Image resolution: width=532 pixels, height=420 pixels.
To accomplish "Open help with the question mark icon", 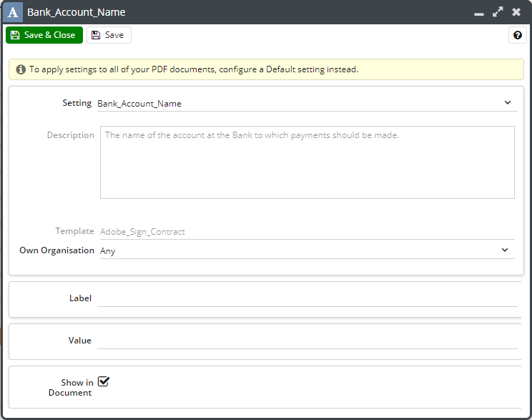I will click(517, 36).
